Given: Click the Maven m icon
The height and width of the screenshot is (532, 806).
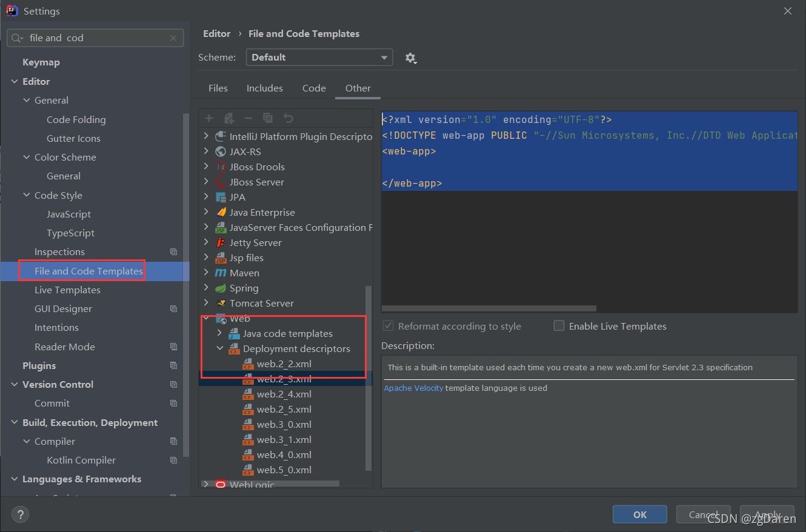Looking at the screenshot, I should coord(221,273).
